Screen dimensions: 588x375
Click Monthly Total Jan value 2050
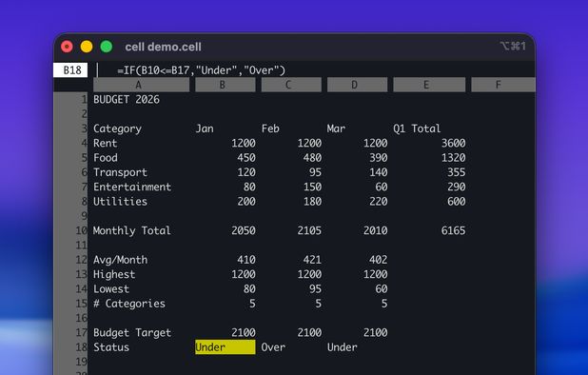244,230
